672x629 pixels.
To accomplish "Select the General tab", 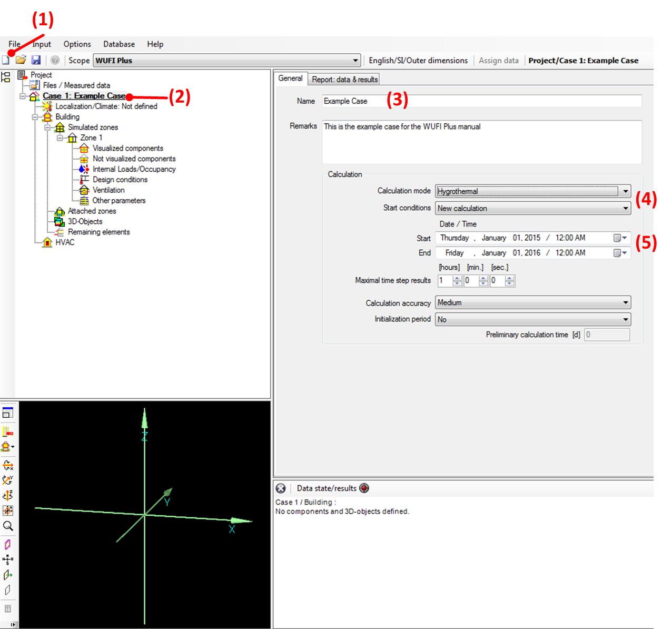I will click(x=291, y=78).
